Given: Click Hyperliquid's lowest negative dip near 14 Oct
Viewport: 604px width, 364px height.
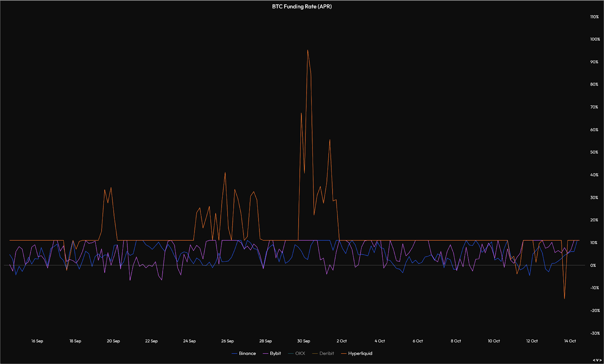Looking at the screenshot, I should (x=564, y=298).
